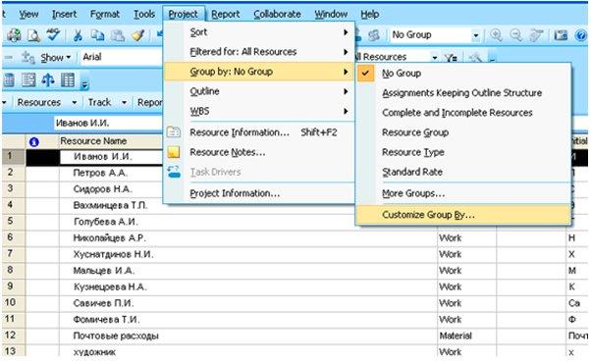Open the Format menu
Screen dimensions: 591x364
point(105,15)
